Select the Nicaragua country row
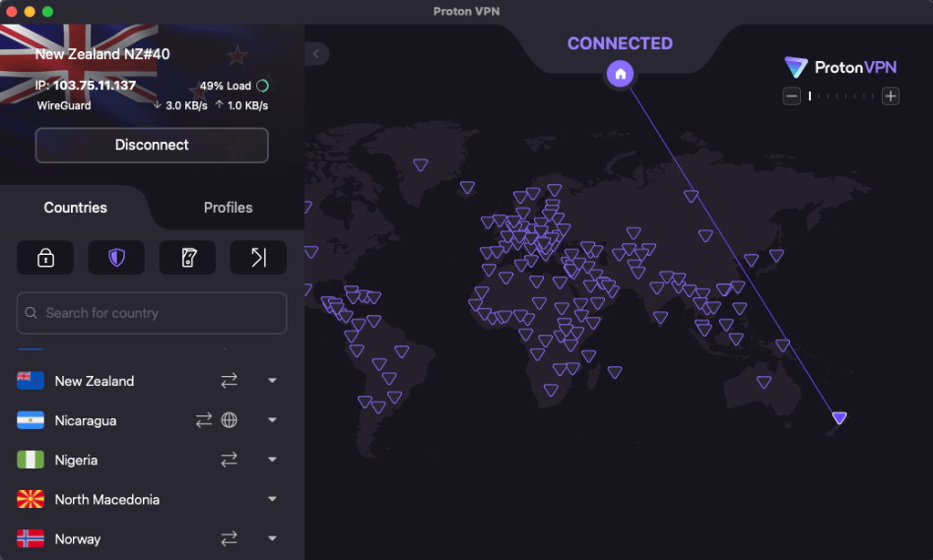 coord(152,421)
